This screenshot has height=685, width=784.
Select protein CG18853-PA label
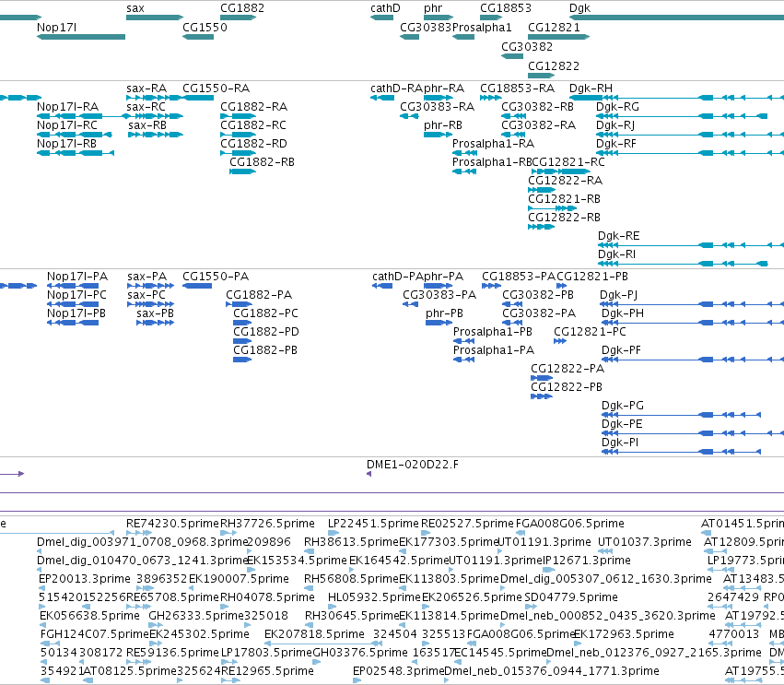click(519, 277)
